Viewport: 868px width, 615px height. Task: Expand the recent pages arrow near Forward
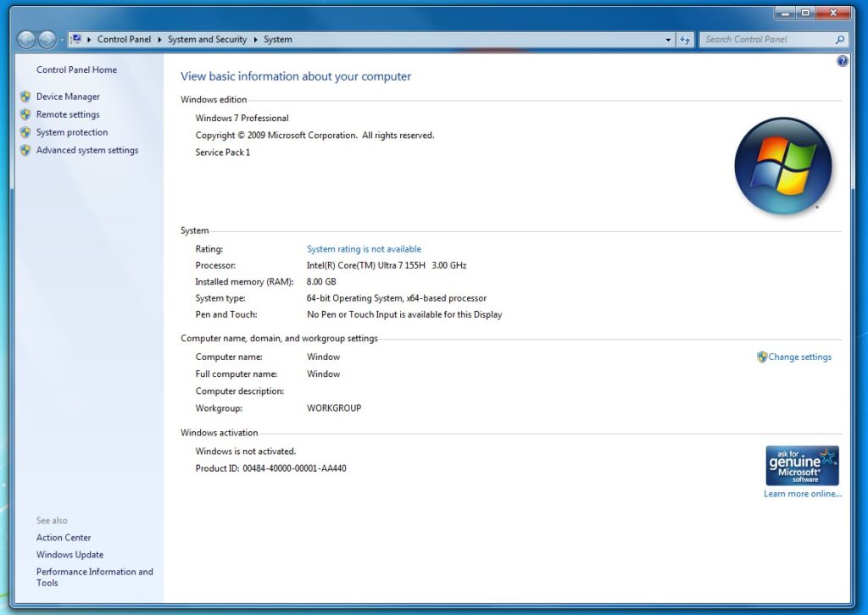[62, 41]
